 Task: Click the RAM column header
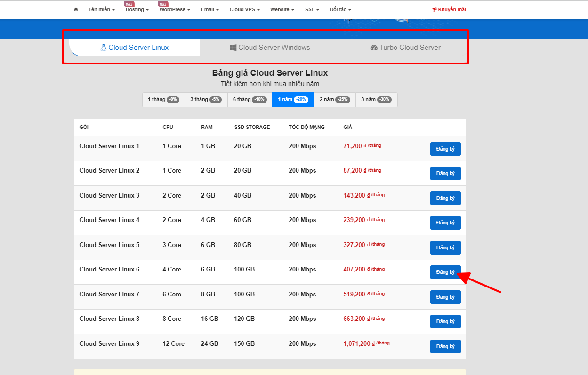tap(207, 127)
